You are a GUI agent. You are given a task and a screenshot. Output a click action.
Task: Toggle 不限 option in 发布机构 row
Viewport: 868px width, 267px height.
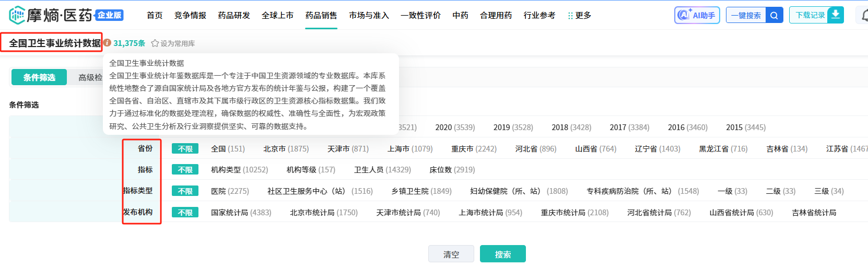pyautogui.click(x=185, y=213)
